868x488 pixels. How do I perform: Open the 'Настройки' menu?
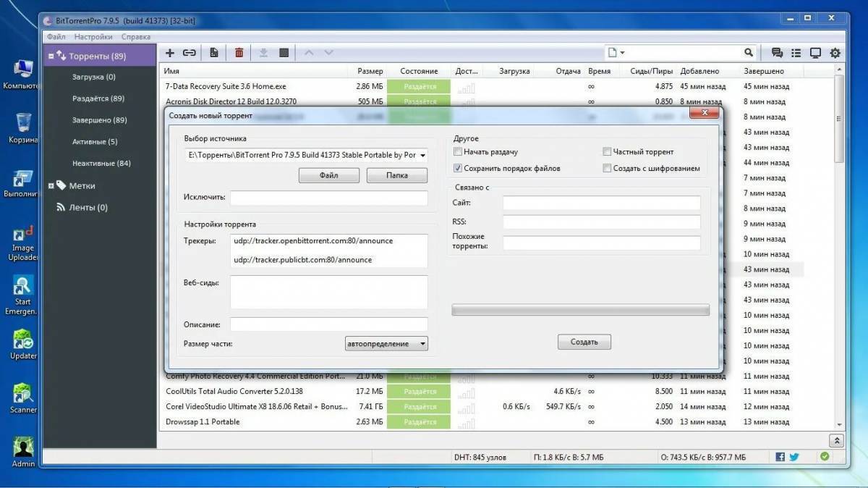point(93,37)
